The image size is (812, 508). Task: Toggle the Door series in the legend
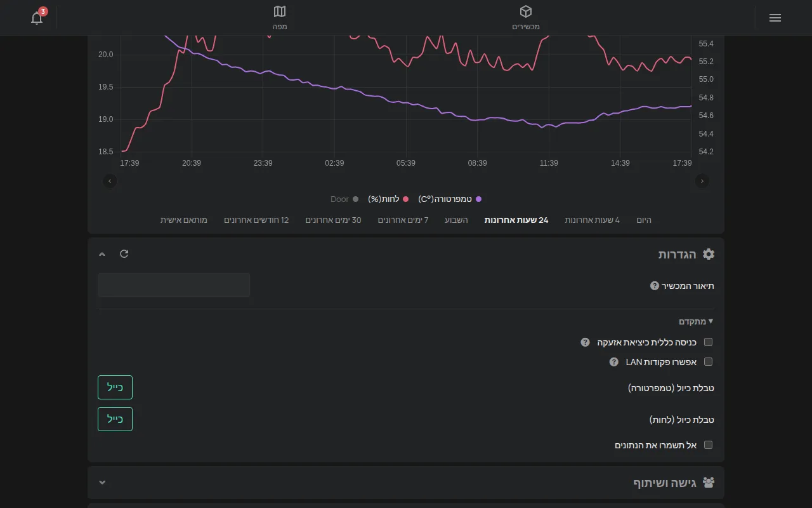344,199
